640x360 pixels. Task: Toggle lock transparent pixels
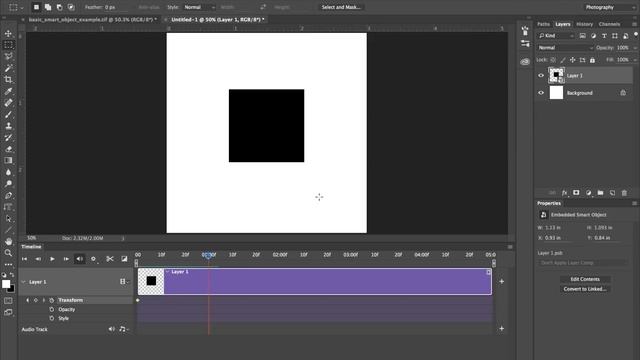click(553, 60)
